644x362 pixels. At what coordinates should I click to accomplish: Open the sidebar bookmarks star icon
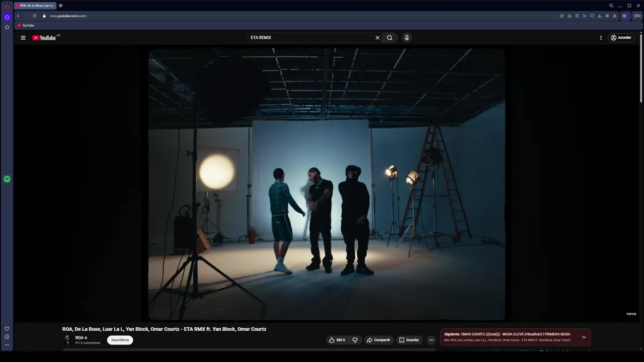click(7, 27)
